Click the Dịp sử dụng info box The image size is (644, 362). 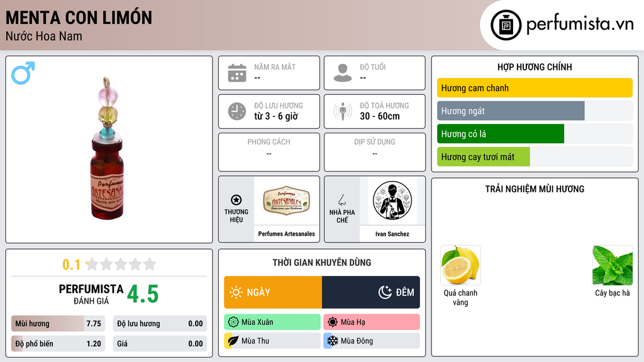pyautogui.click(x=375, y=152)
